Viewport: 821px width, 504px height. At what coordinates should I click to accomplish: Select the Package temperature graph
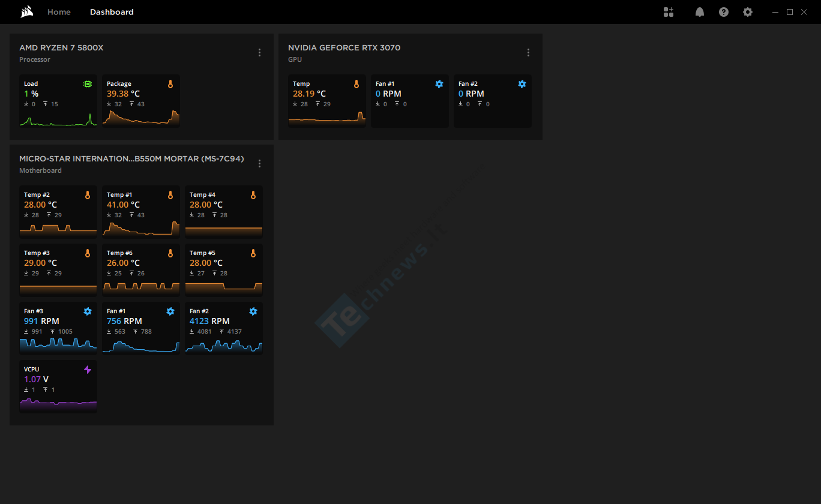coord(141,118)
